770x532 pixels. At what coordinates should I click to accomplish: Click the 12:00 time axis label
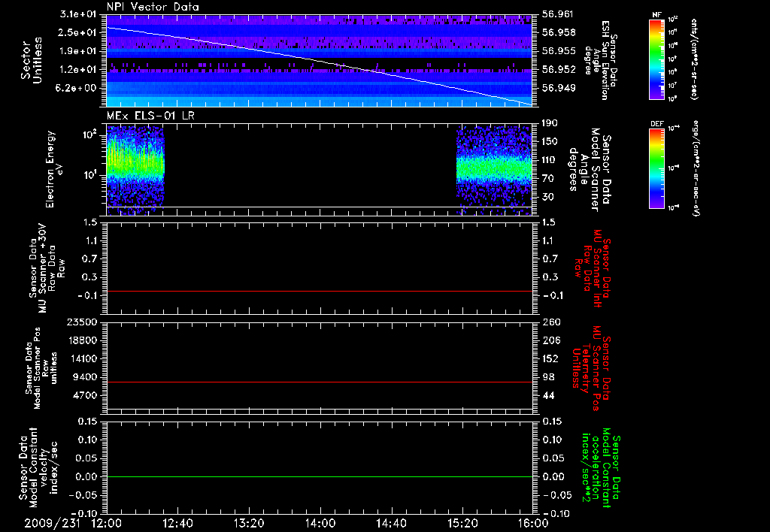(x=107, y=523)
